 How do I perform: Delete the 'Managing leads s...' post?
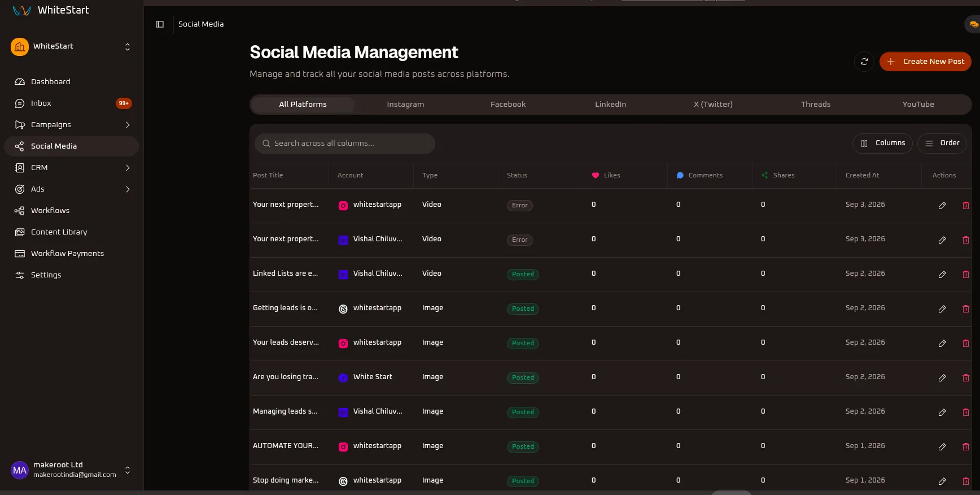click(x=966, y=412)
